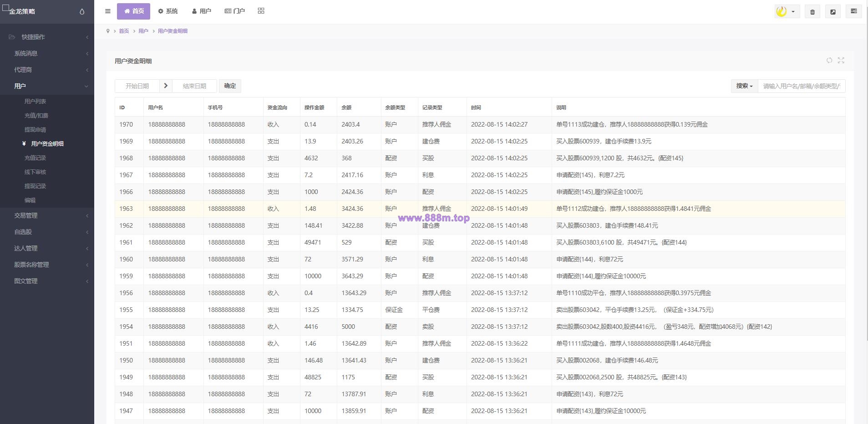Expand 图文管理 sidebar section
Image resolution: width=868 pixels, height=424 pixels.
click(x=47, y=281)
